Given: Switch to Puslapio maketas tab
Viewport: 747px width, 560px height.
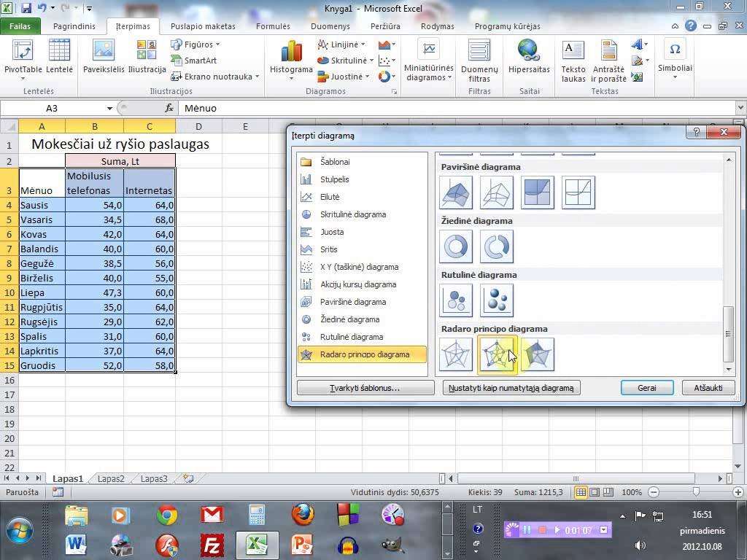Looking at the screenshot, I should [x=203, y=26].
